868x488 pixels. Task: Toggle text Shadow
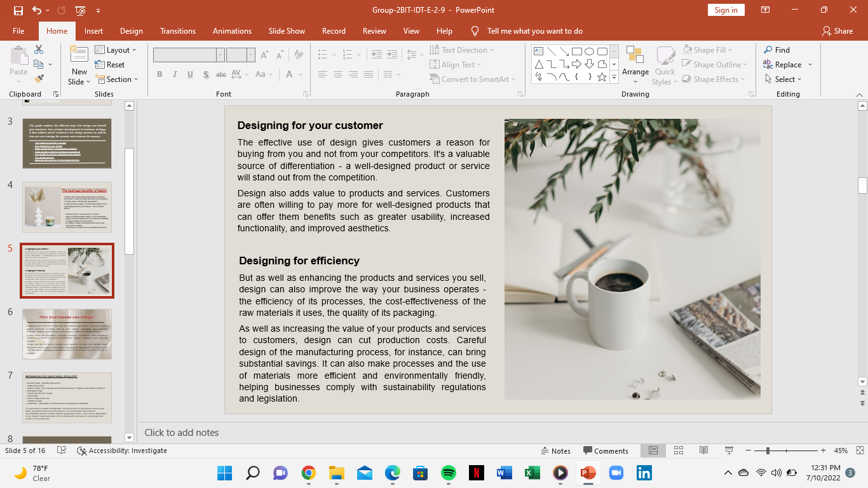point(205,74)
